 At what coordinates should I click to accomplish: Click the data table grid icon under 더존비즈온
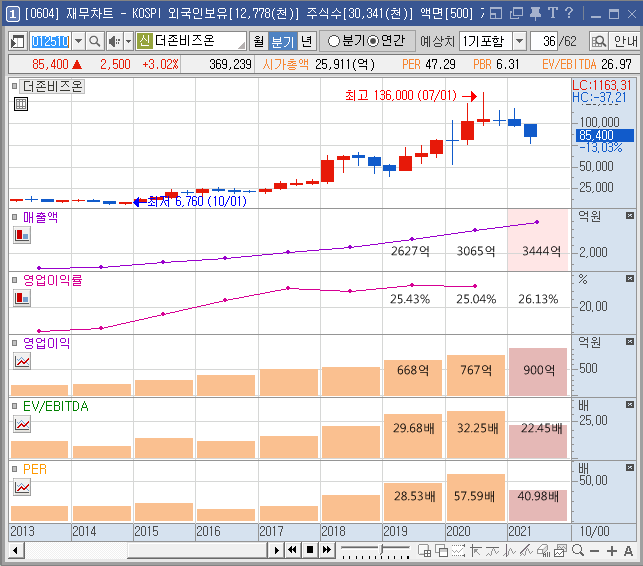(21, 104)
